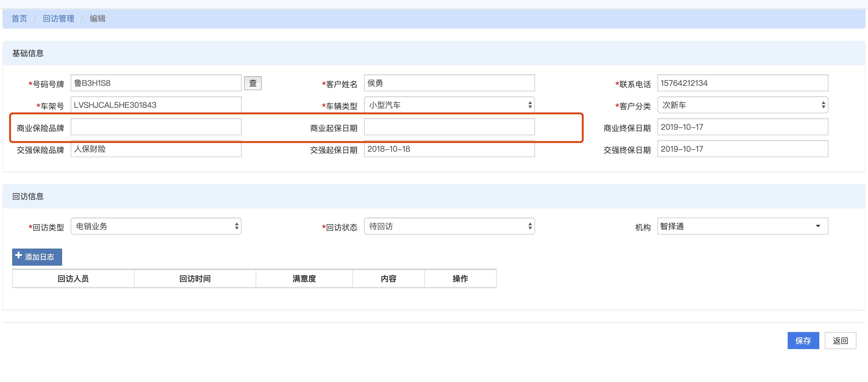Click the empty 商业保险品牌 field

[156, 127]
